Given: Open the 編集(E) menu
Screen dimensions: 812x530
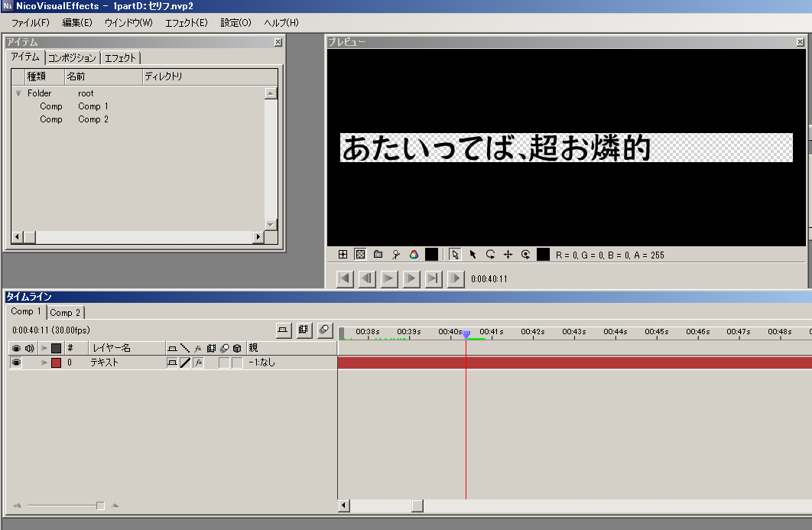Looking at the screenshot, I should point(77,23).
